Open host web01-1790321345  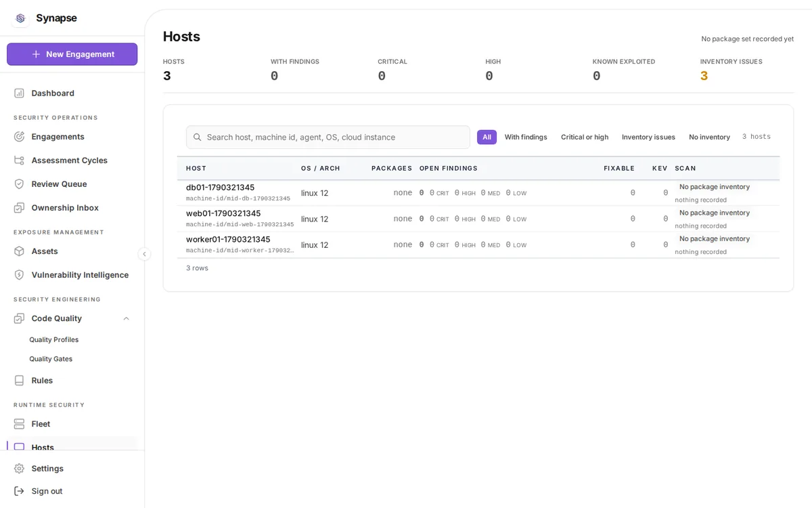coord(223,213)
